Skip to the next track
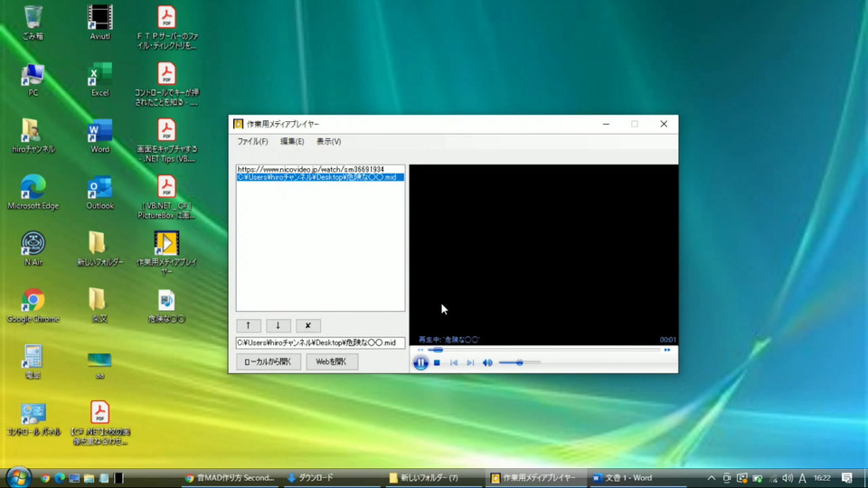The height and width of the screenshot is (488, 868). [470, 362]
